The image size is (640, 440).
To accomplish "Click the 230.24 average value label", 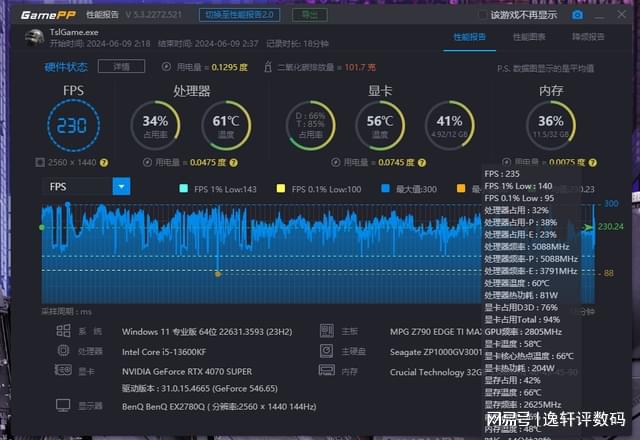I will click(x=611, y=227).
